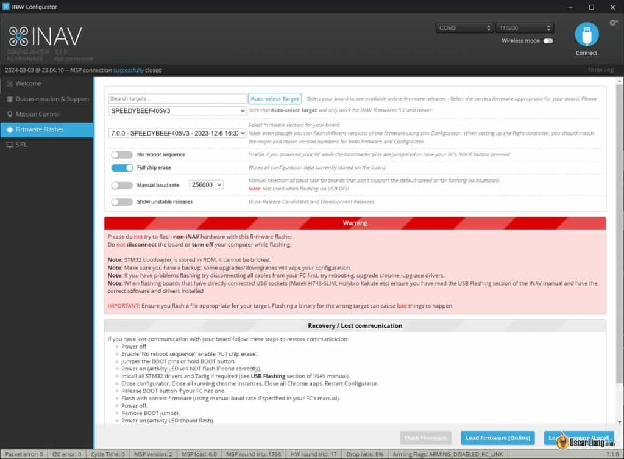The width and height of the screenshot is (624, 459).
Task: Click the HW round trip status entry
Action: coord(314,454)
